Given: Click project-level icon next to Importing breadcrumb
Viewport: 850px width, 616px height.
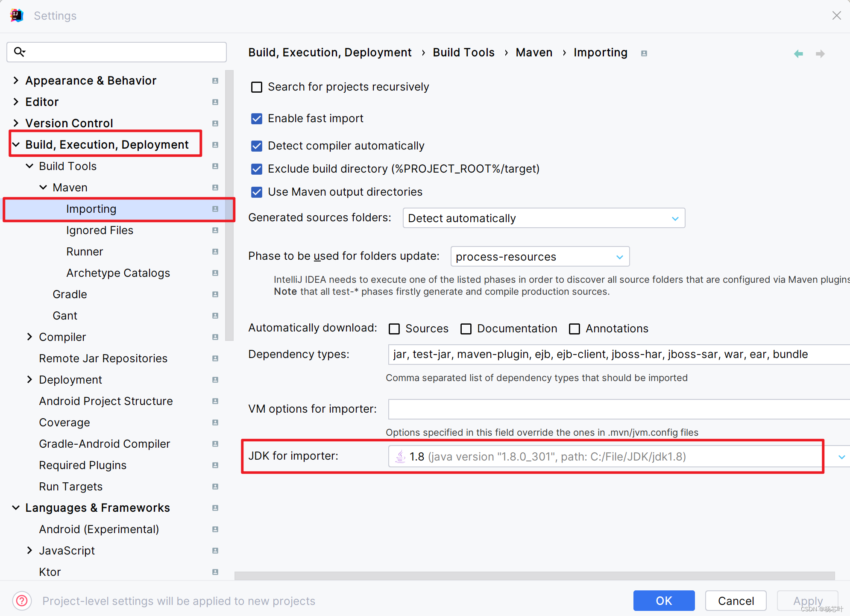Looking at the screenshot, I should click(644, 53).
